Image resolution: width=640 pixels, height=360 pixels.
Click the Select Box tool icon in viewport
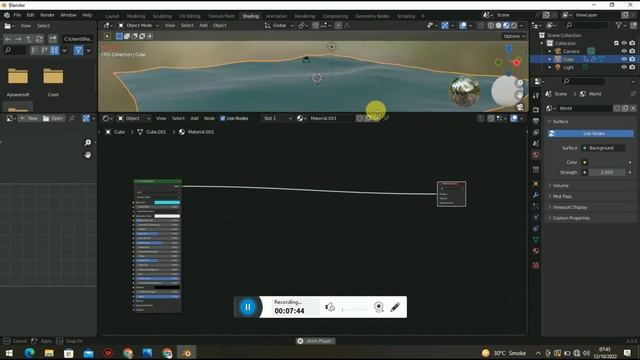tap(119, 36)
